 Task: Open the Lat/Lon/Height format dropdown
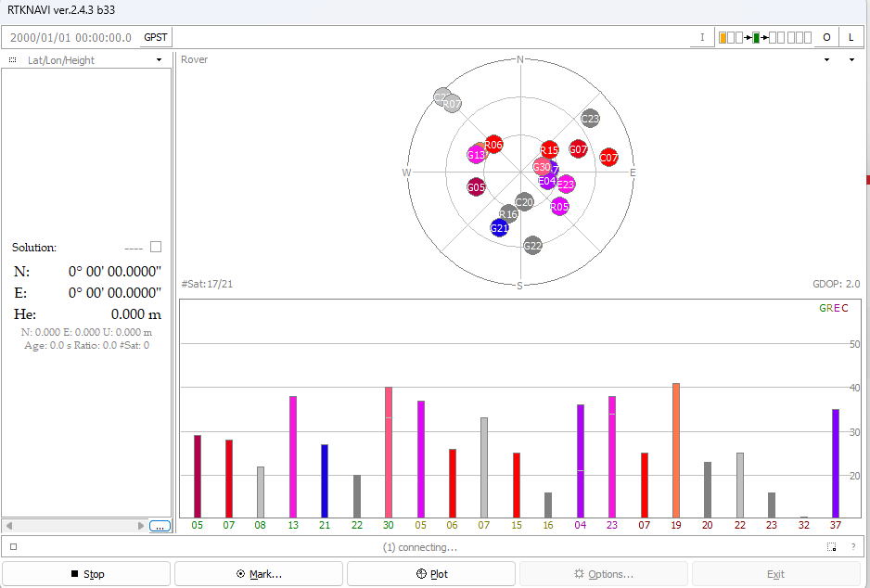[160, 60]
